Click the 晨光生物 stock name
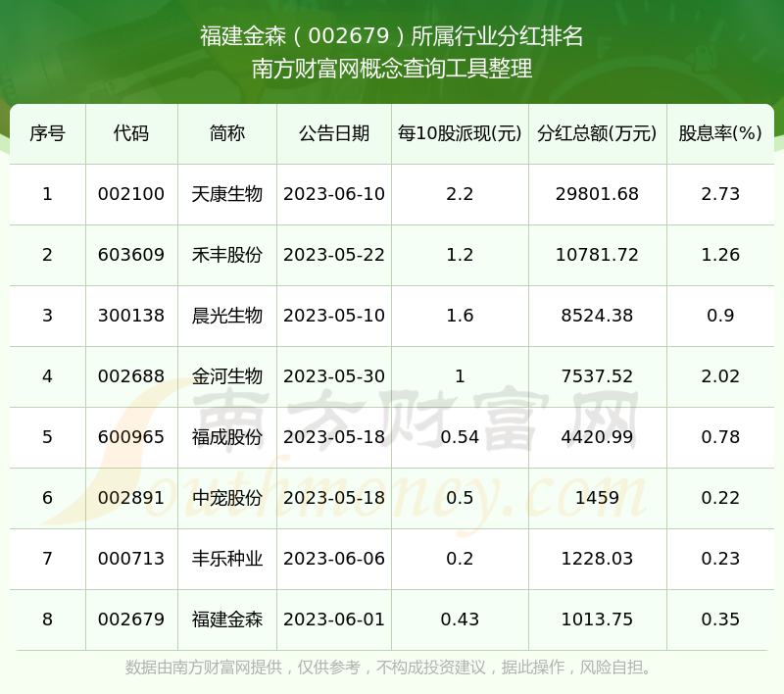The width and height of the screenshot is (784, 694). point(226,316)
